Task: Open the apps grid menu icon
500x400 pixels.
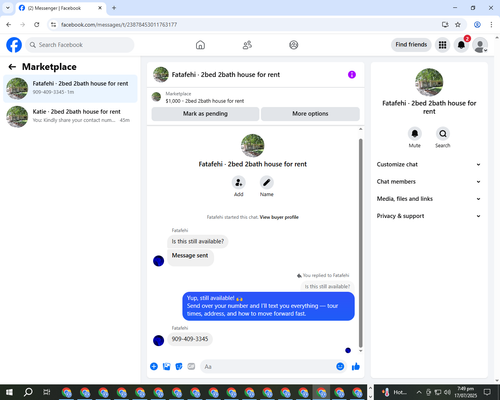Action: (442, 45)
